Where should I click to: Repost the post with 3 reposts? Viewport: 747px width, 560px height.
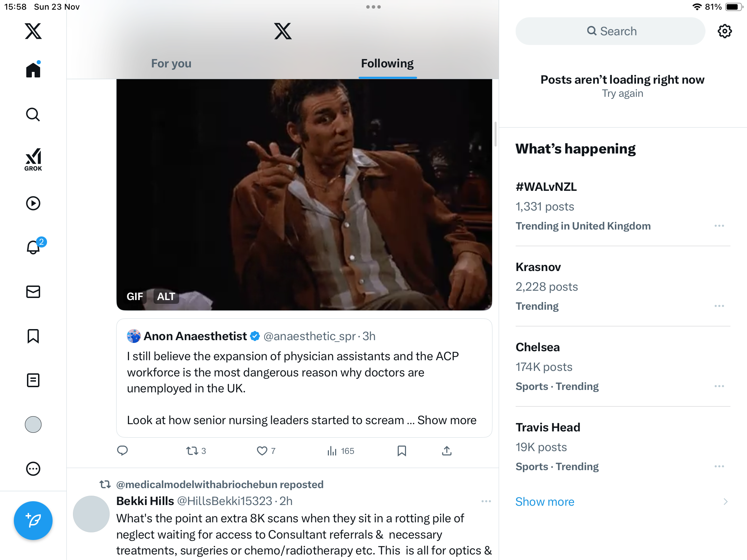click(192, 451)
